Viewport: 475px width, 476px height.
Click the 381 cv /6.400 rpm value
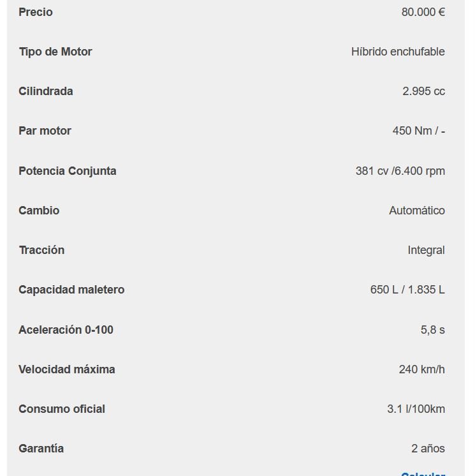coord(400,171)
